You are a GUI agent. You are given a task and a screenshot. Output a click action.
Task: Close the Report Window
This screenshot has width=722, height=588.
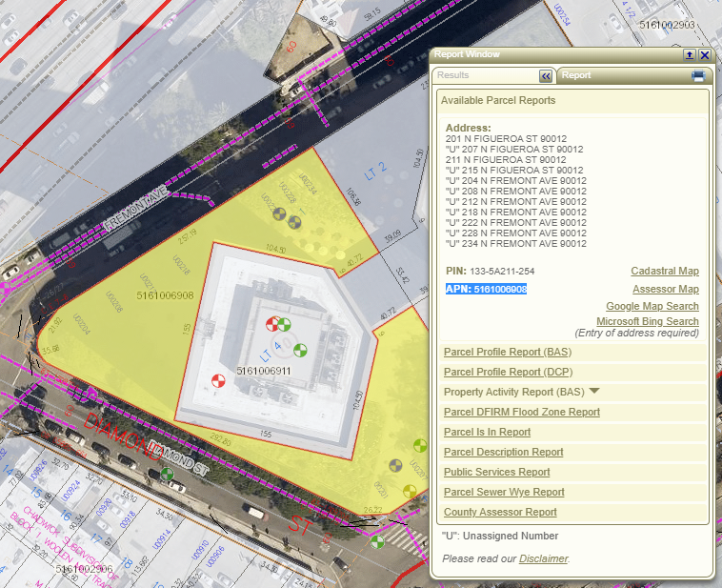705,55
